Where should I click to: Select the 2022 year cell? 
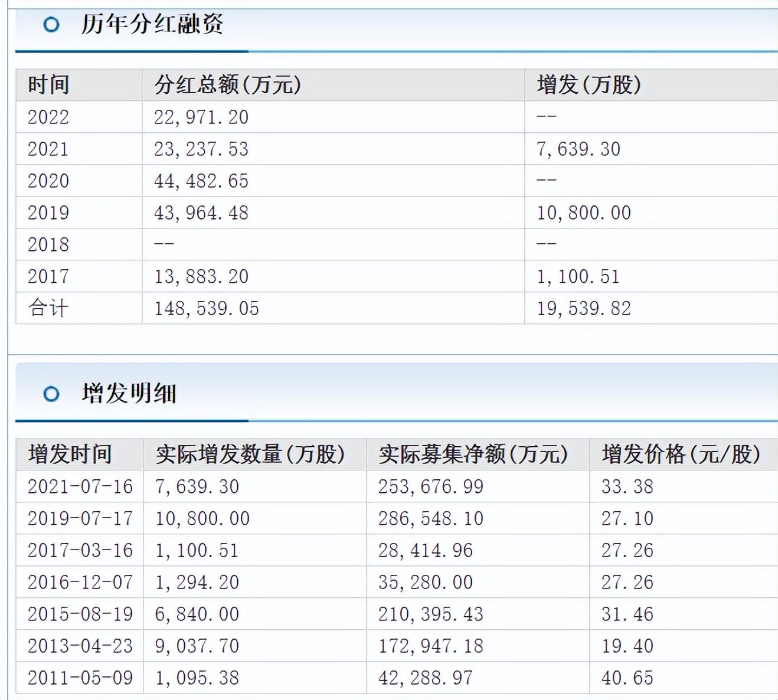pyautogui.click(x=48, y=117)
